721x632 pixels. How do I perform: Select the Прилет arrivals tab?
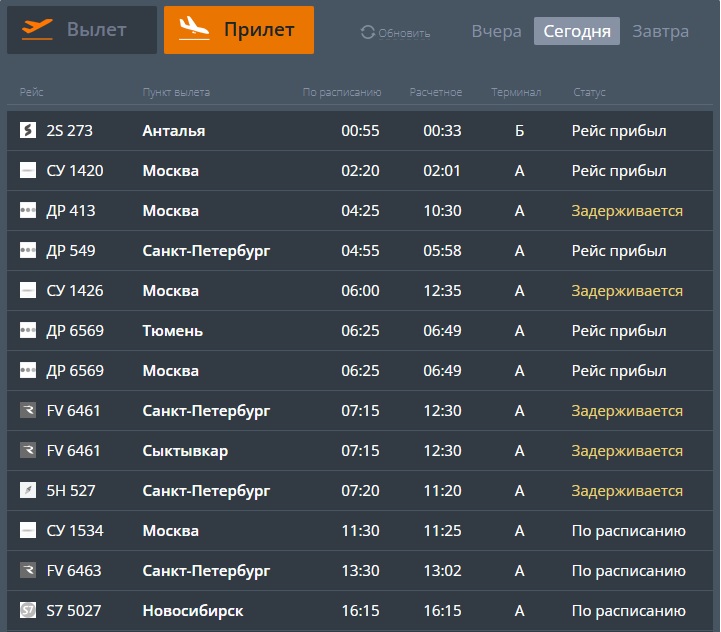[x=239, y=30]
